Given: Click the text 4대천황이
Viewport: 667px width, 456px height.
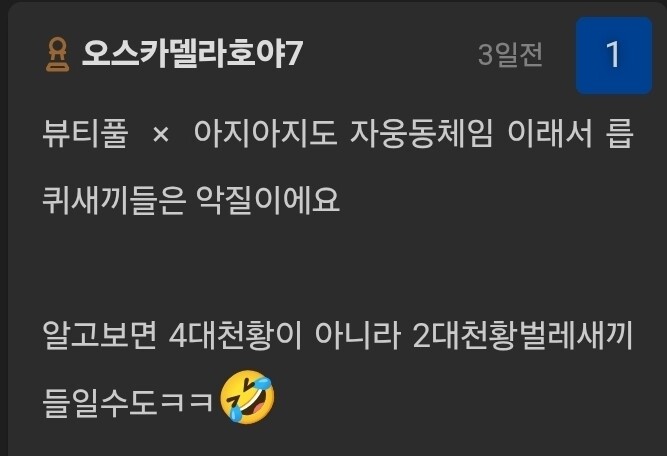Looking at the screenshot, I should [x=235, y=335].
